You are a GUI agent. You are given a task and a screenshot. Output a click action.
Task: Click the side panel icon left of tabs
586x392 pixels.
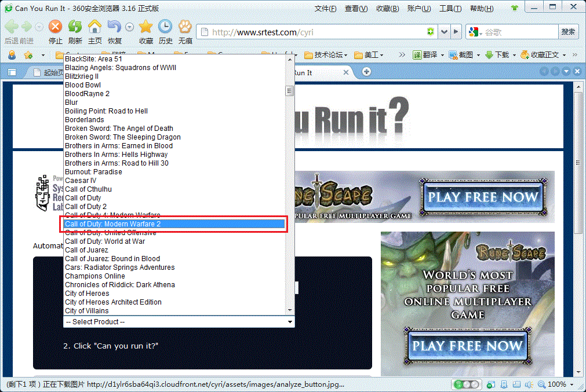click(12, 72)
